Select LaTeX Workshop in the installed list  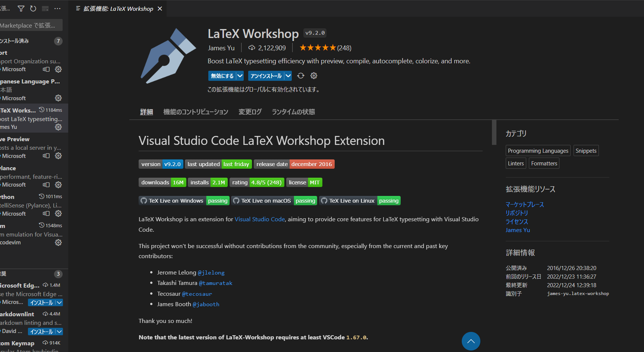coord(34,118)
